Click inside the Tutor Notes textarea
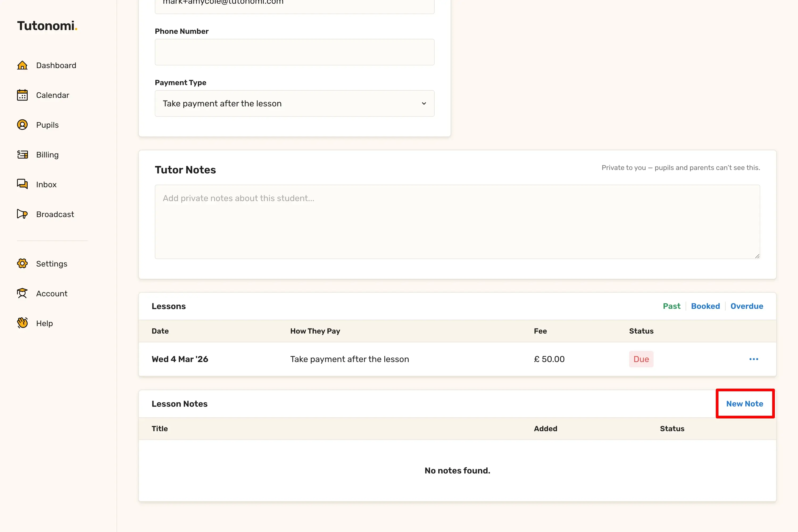The width and height of the screenshot is (798, 532). [x=457, y=222]
